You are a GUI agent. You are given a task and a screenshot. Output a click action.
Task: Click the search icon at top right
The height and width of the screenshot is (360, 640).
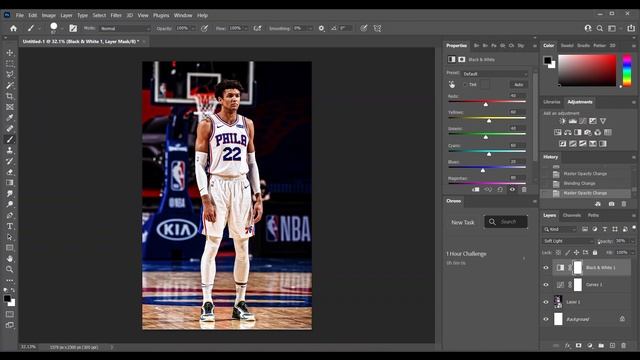[600, 28]
